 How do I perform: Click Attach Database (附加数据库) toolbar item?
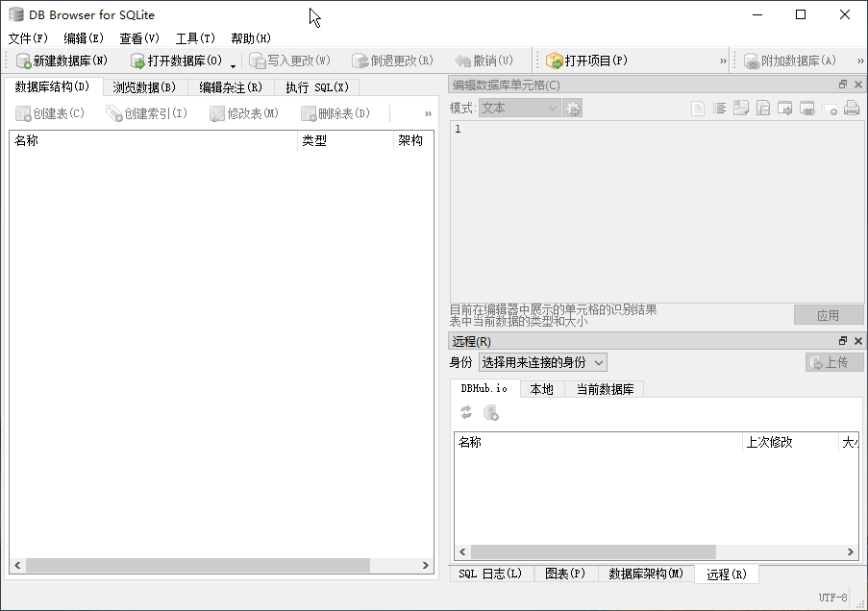(790, 61)
